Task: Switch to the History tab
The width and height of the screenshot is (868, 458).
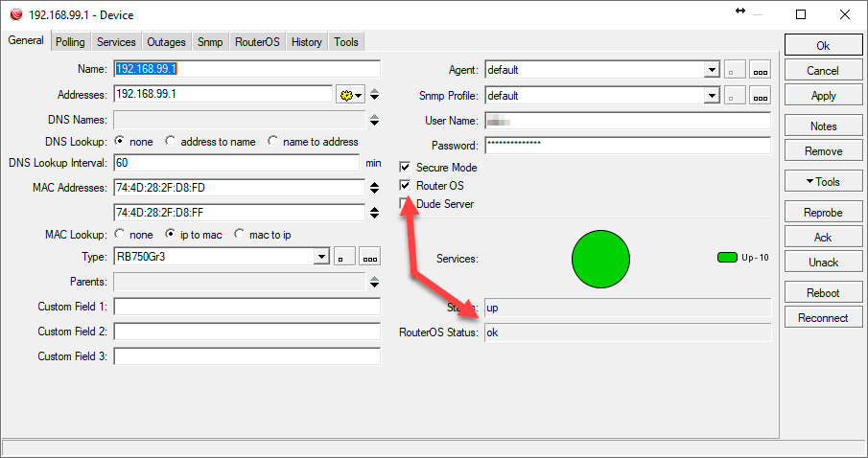Action: [x=307, y=42]
